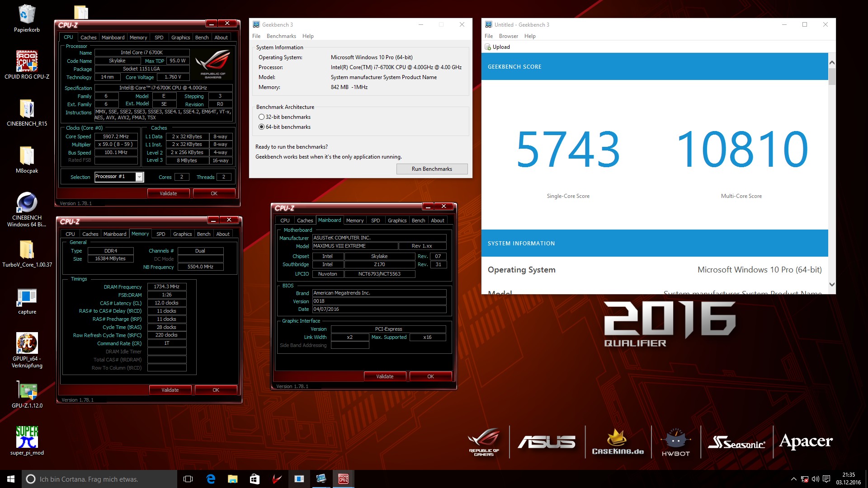Open Windows Store from taskbar
The height and width of the screenshot is (488, 868).
pos(255,479)
